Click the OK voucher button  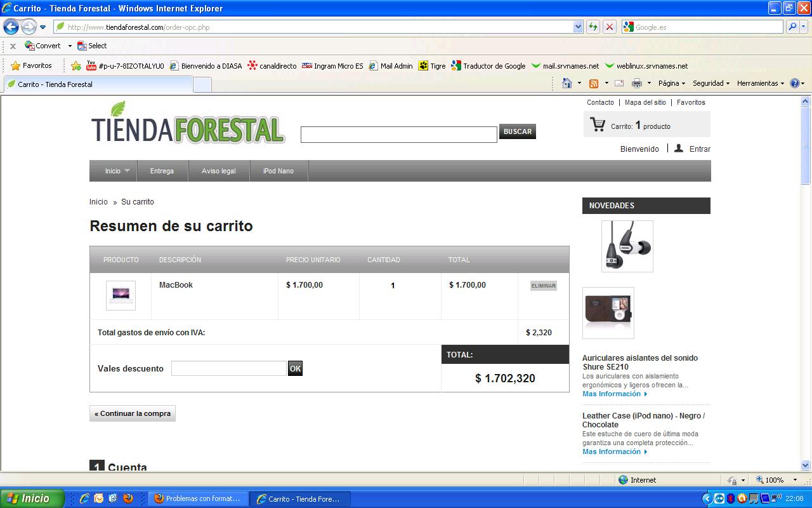point(295,368)
